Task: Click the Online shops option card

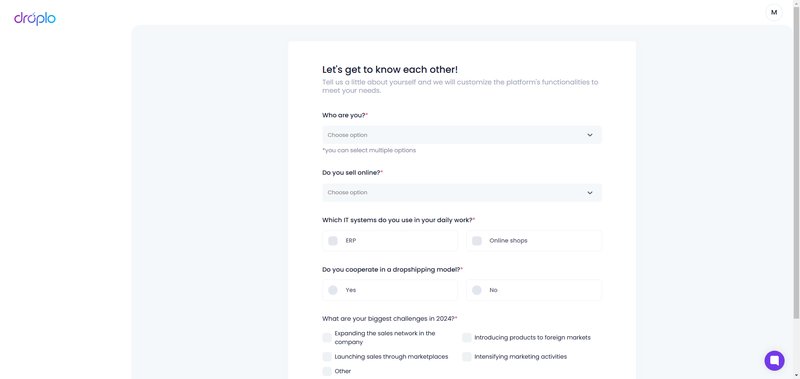Action: pos(534,241)
